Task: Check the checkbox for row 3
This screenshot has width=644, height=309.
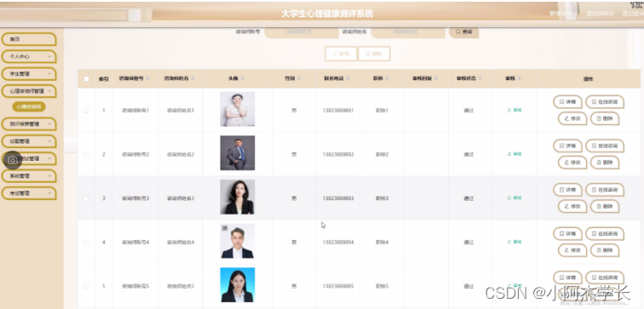Action: [86, 198]
